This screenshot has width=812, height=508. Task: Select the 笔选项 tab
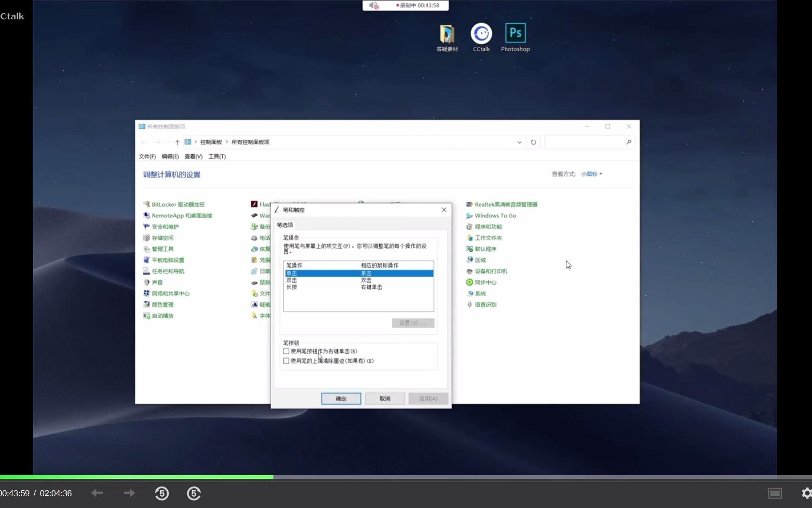(285, 225)
